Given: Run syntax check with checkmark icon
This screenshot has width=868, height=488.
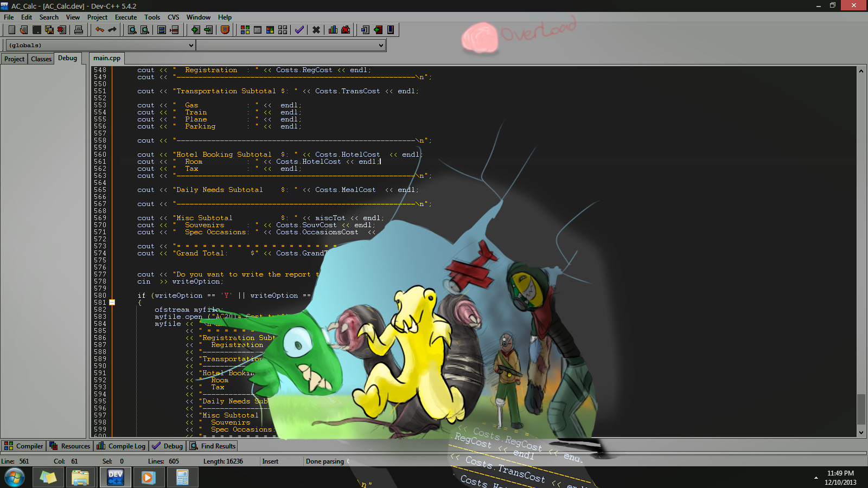Looking at the screenshot, I should click(299, 30).
